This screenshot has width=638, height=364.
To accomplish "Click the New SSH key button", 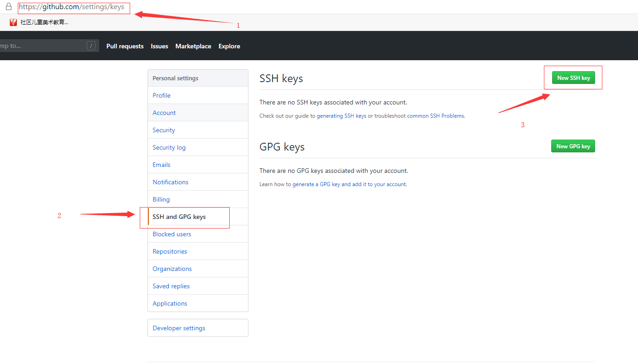I will pos(573,78).
